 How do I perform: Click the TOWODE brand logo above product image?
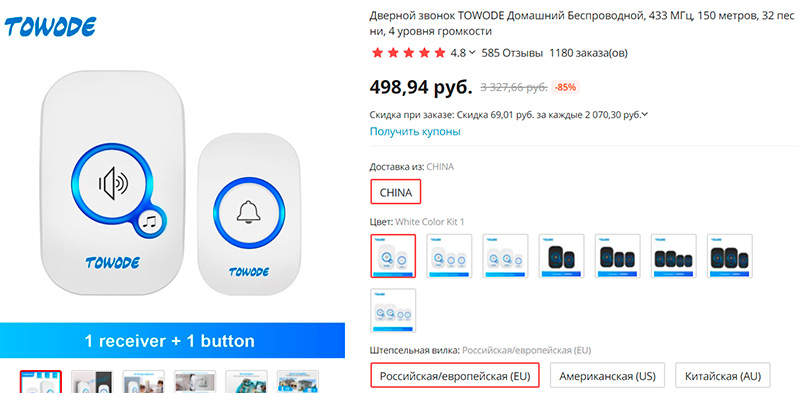50,27
